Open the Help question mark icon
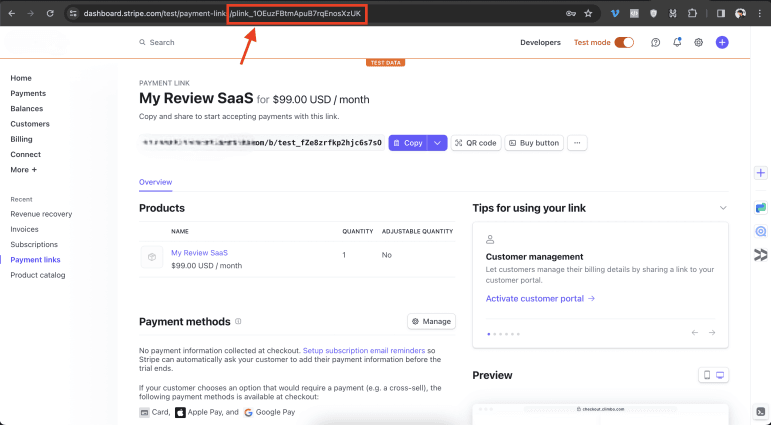Screen dimensions: 771x425 click(x=655, y=43)
